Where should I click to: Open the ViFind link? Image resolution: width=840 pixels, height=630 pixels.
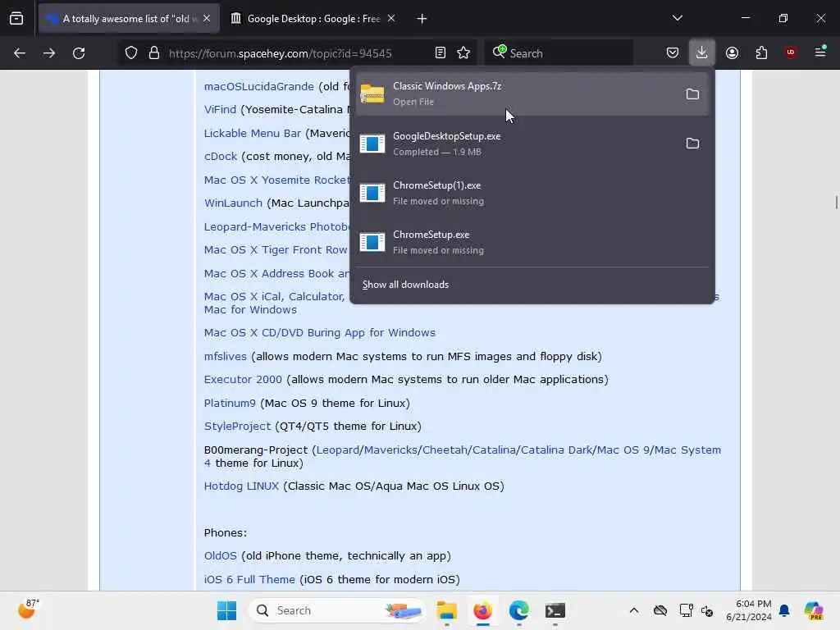click(220, 110)
